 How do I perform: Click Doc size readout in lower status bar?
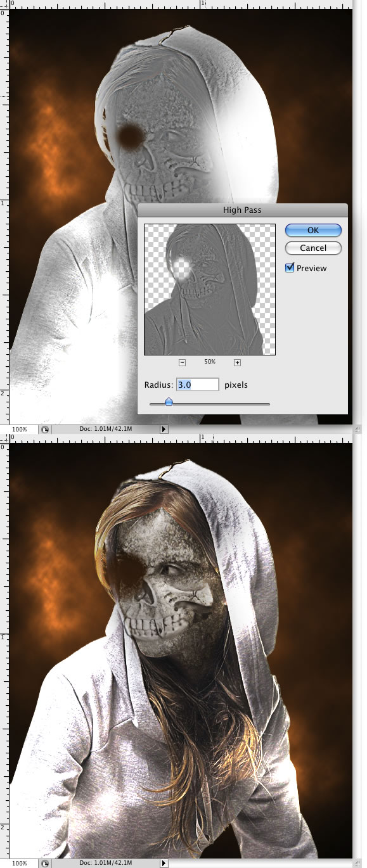pos(105,863)
